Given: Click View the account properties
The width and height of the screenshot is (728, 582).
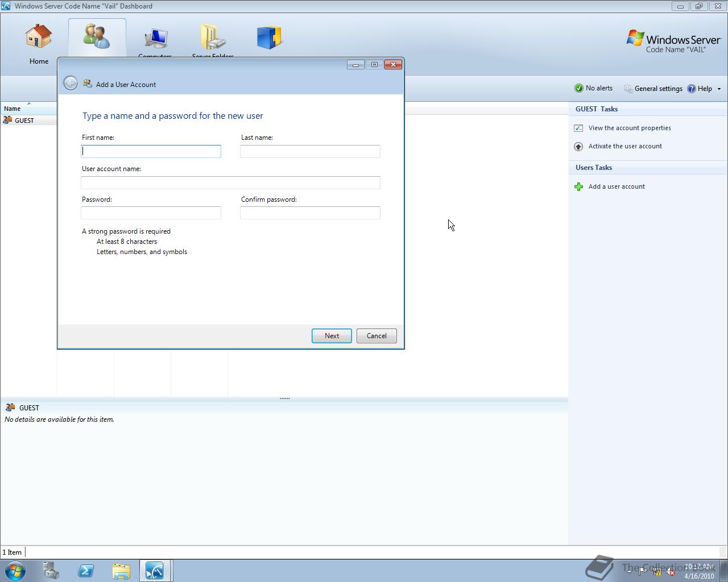Looking at the screenshot, I should 630,128.
